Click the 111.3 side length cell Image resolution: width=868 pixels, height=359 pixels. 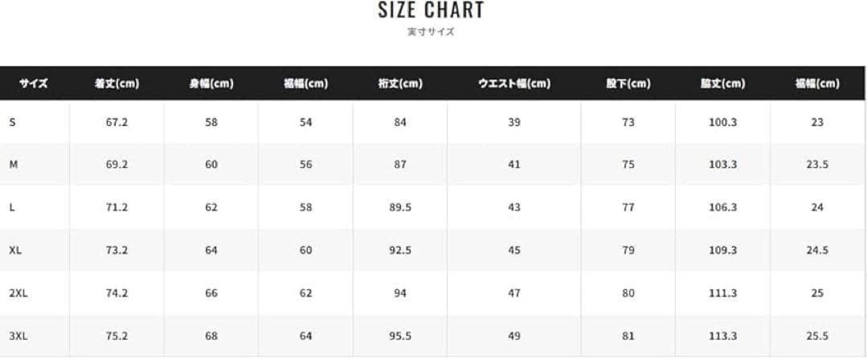(723, 293)
